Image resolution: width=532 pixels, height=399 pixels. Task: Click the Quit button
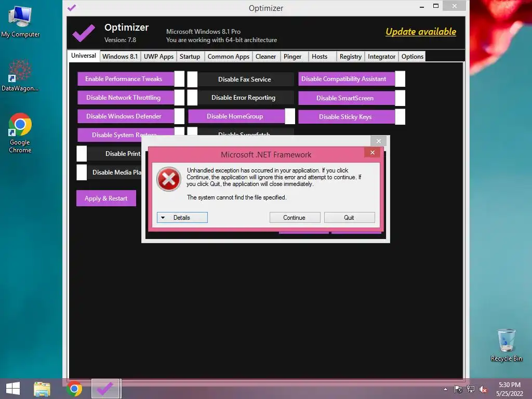(x=349, y=218)
